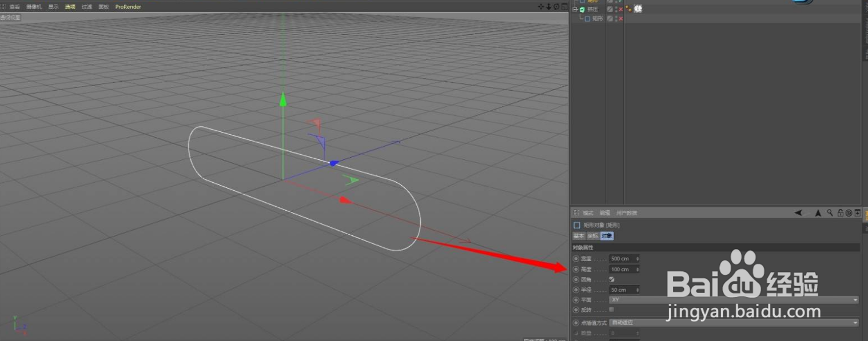Collapse the 挤压 object tree node

pos(575,10)
